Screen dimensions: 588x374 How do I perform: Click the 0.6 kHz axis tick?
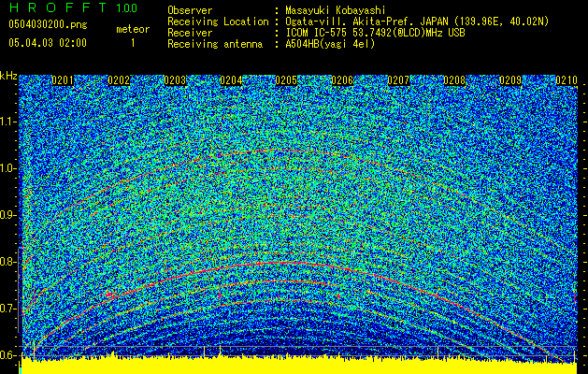8,355
